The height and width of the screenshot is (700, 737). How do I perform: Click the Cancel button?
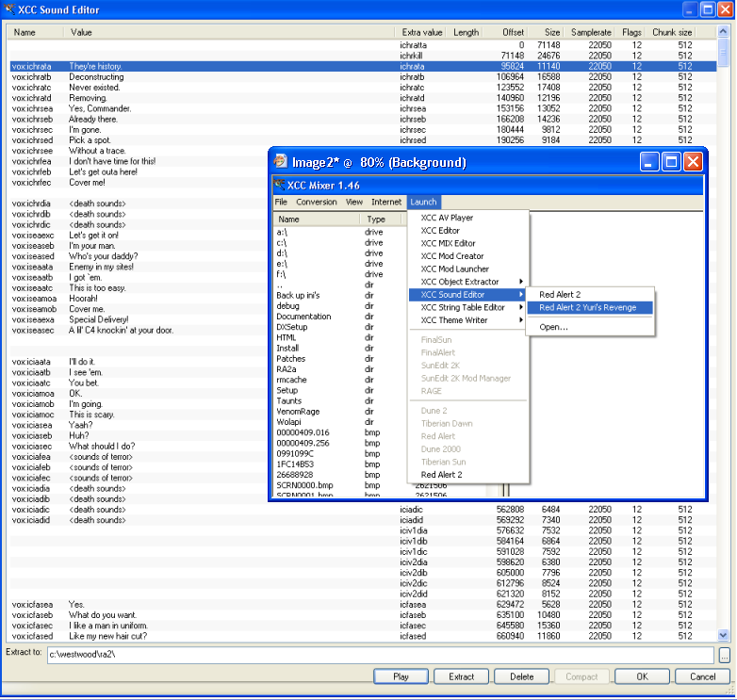point(702,676)
